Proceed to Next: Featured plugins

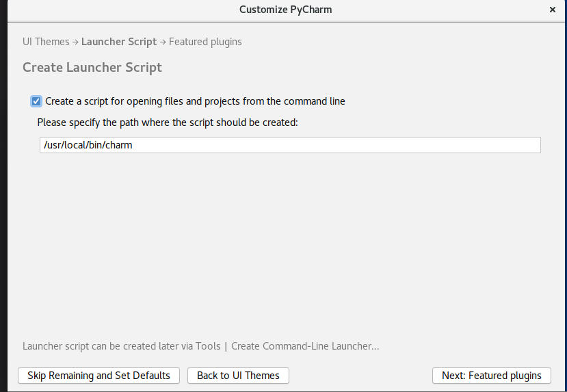click(492, 376)
